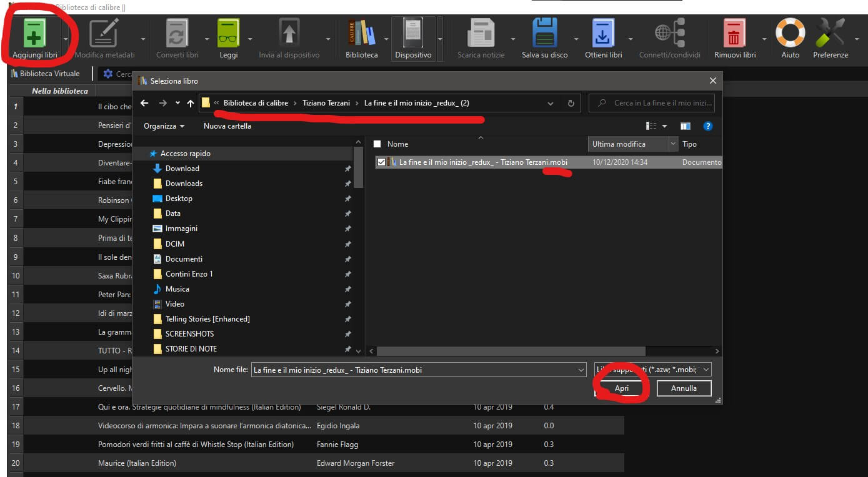
Task: Click the Aiuto lifebuoy icon
Action: [x=790, y=34]
